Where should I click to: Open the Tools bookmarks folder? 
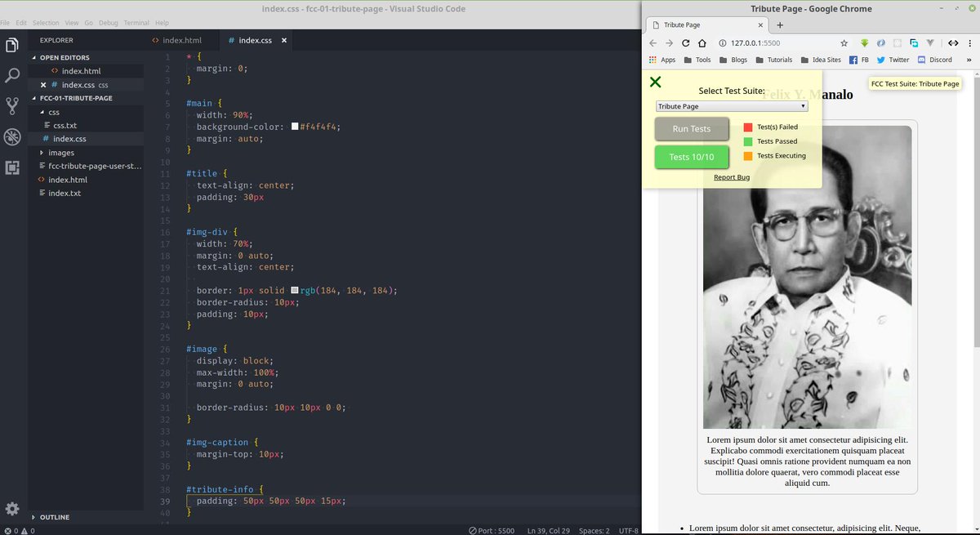tap(697, 60)
